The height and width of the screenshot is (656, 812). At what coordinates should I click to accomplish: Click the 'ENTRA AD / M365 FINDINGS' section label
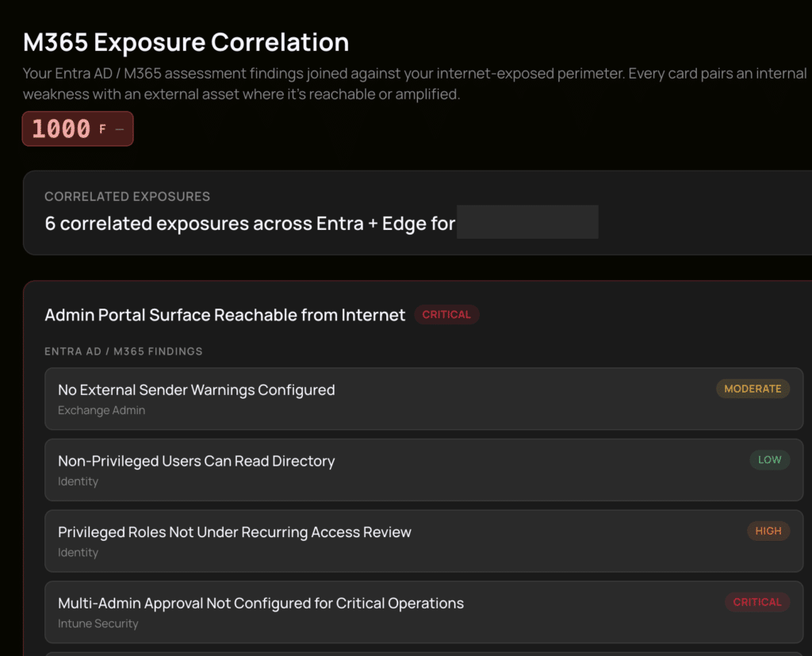click(x=123, y=351)
